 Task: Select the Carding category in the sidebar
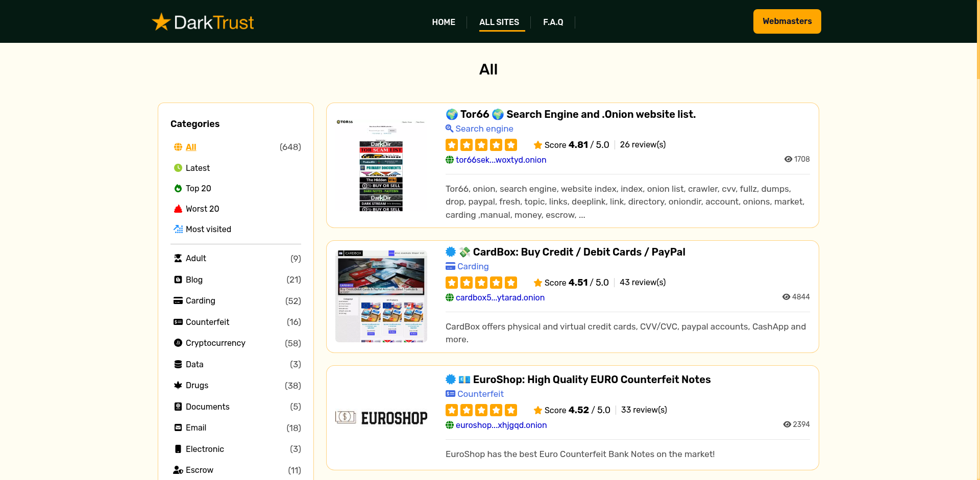click(x=201, y=300)
